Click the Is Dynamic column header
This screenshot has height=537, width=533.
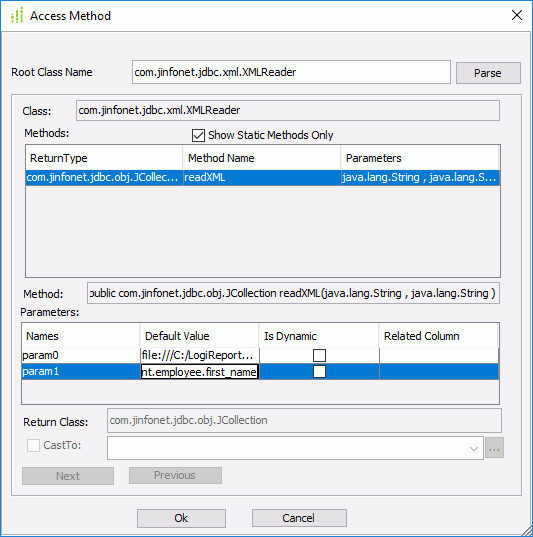click(x=319, y=336)
